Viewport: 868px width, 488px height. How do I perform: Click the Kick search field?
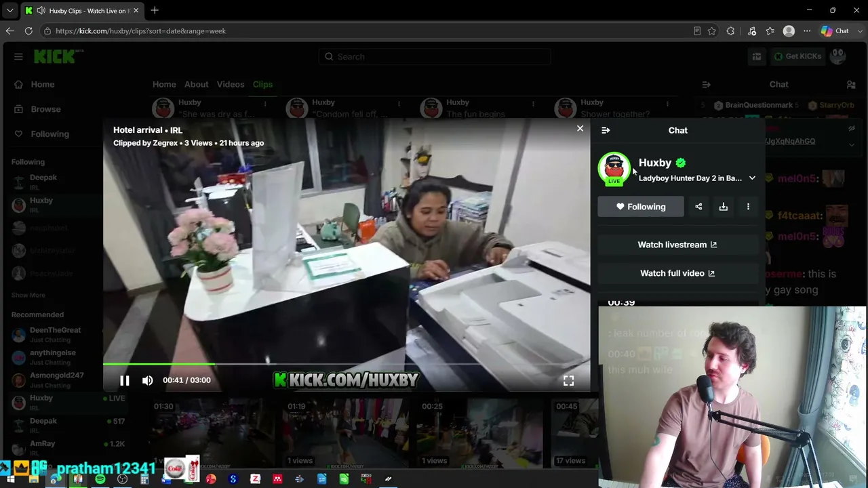tap(435, 57)
